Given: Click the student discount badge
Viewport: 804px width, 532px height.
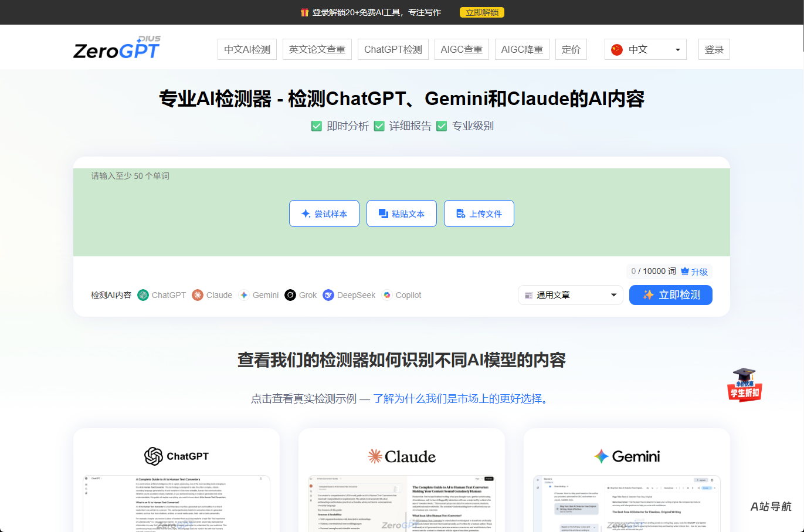Looking at the screenshot, I should (745, 385).
